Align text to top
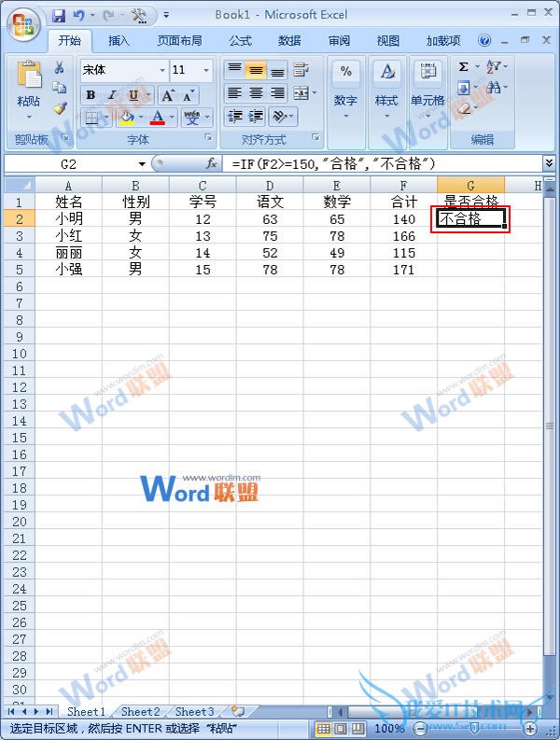The image size is (560, 740). click(234, 70)
